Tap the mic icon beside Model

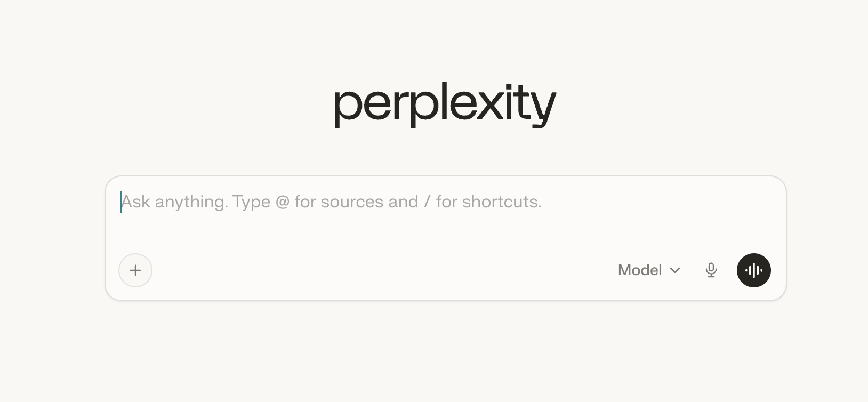point(711,270)
